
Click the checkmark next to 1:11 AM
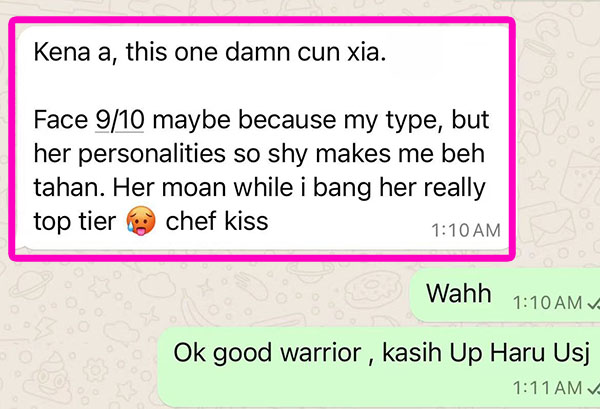(593, 388)
